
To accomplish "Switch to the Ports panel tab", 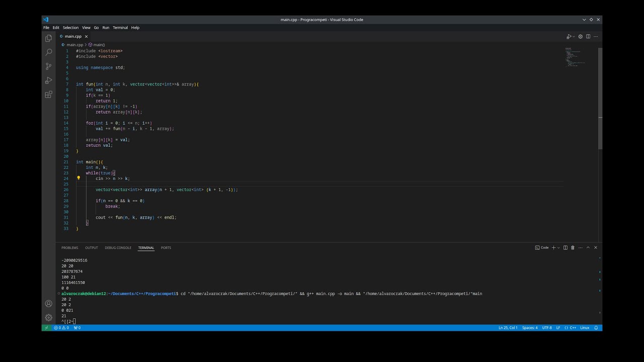I will point(166,247).
